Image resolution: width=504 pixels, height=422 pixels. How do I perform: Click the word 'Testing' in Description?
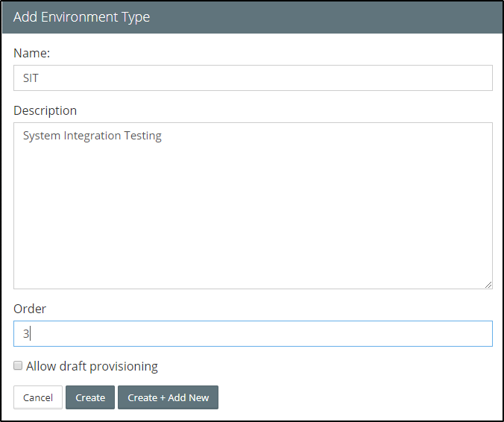coord(144,136)
